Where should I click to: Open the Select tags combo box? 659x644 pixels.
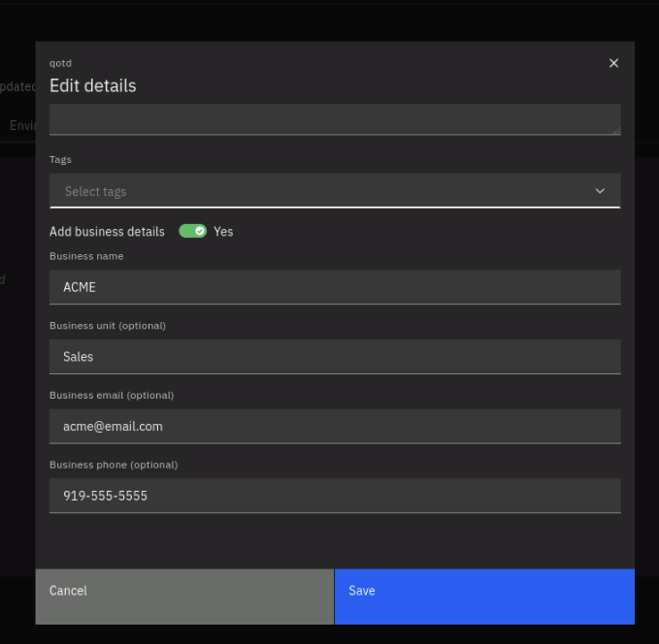(320, 191)
